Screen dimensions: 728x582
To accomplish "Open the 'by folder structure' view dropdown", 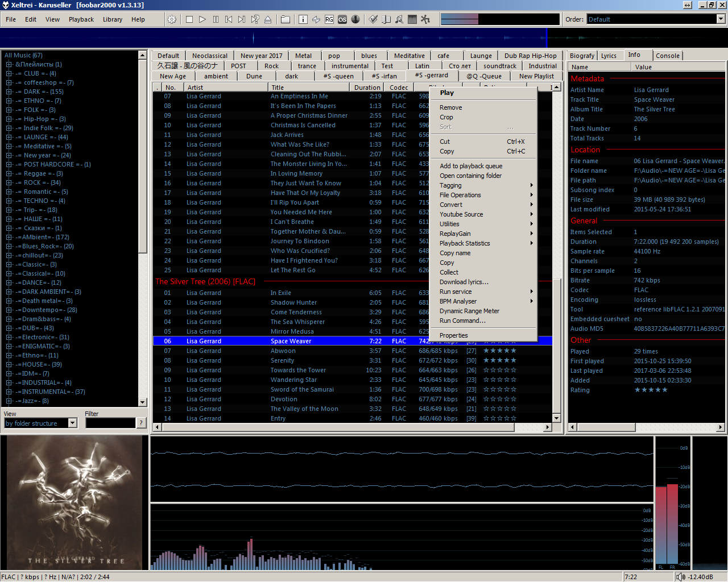I will 72,423.
